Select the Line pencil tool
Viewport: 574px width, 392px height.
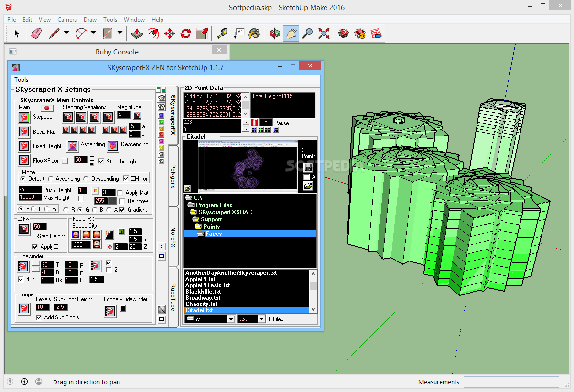(54, 33)
